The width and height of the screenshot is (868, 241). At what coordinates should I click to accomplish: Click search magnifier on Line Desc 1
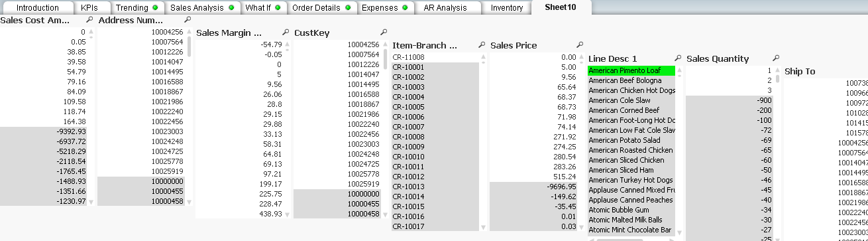point(678,58)
